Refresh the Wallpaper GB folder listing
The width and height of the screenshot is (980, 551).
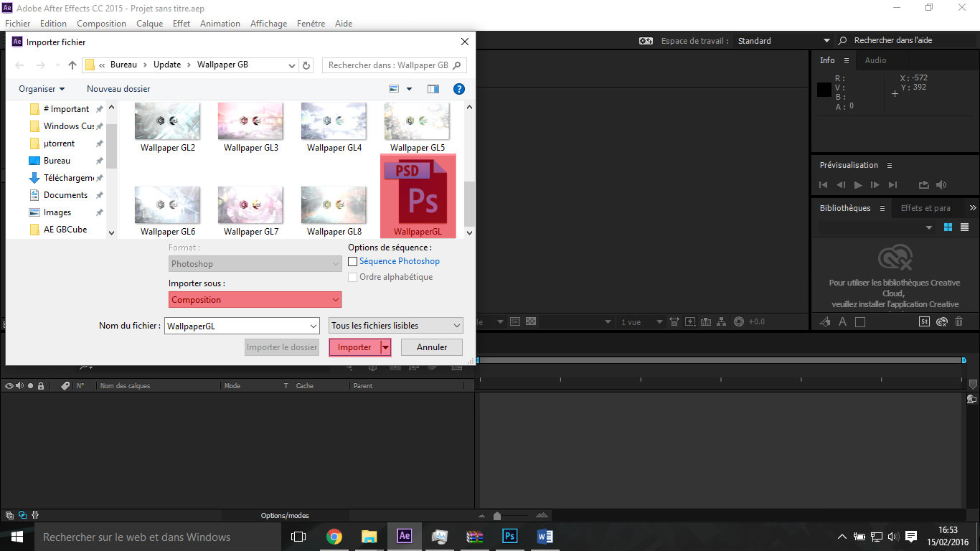tap(307, 65)
